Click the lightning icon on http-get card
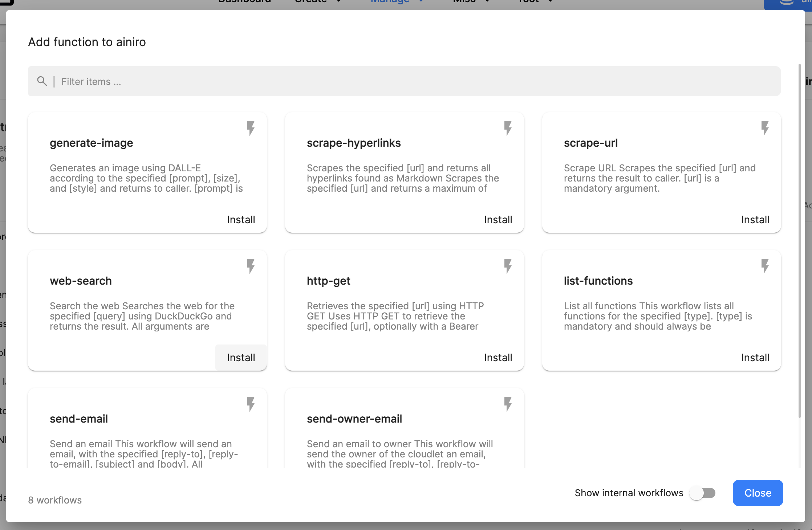Viewport: 812px width, 530px height. click(x=508, y=266)
